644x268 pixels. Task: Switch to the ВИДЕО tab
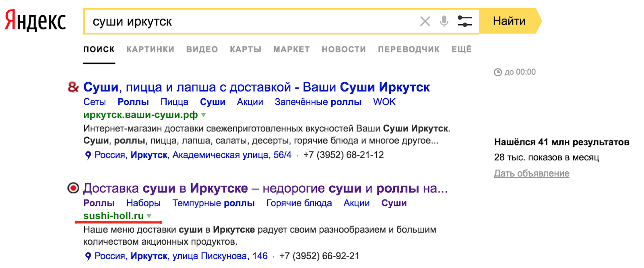pyautogui.click(x=202, y=49)
